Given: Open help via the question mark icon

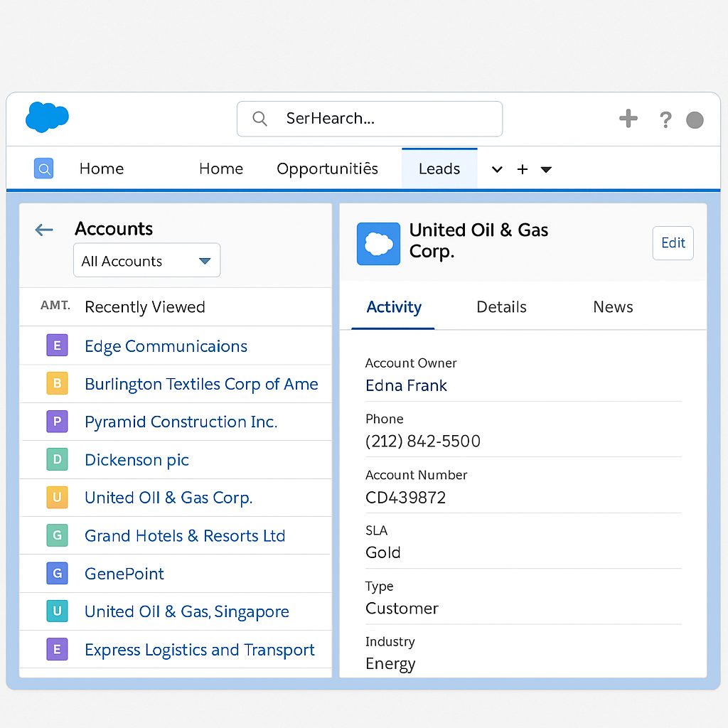Looking at the screenshot, I should (665, 119).
